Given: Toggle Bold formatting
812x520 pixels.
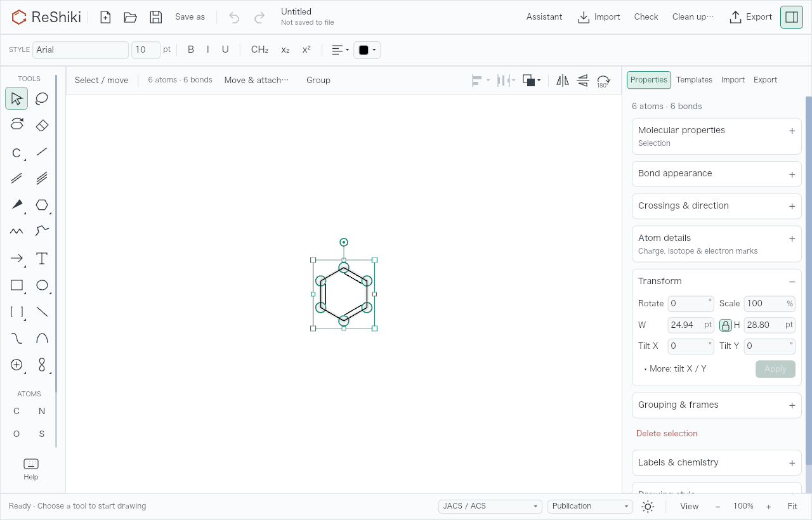Looking at the screenshot, I should pos(191,49).
